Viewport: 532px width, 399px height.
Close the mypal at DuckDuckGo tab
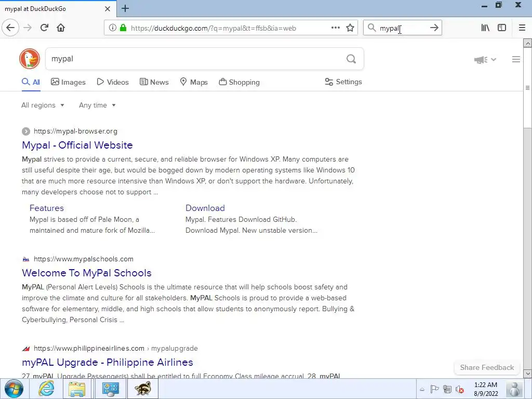point(108,9)
